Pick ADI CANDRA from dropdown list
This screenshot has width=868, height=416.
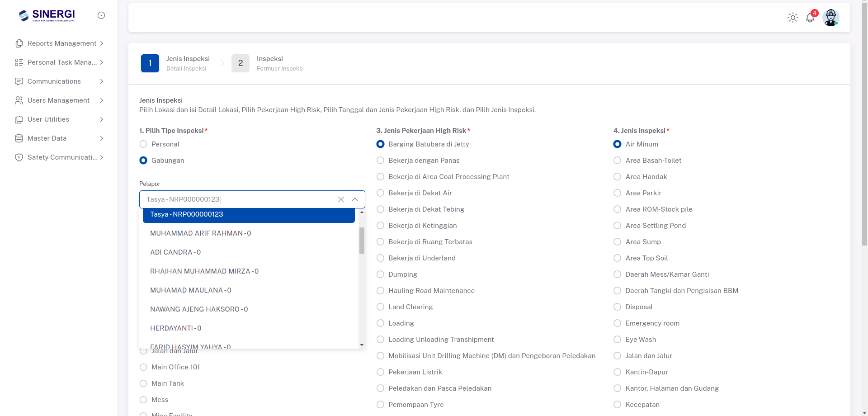click(249, 252)
